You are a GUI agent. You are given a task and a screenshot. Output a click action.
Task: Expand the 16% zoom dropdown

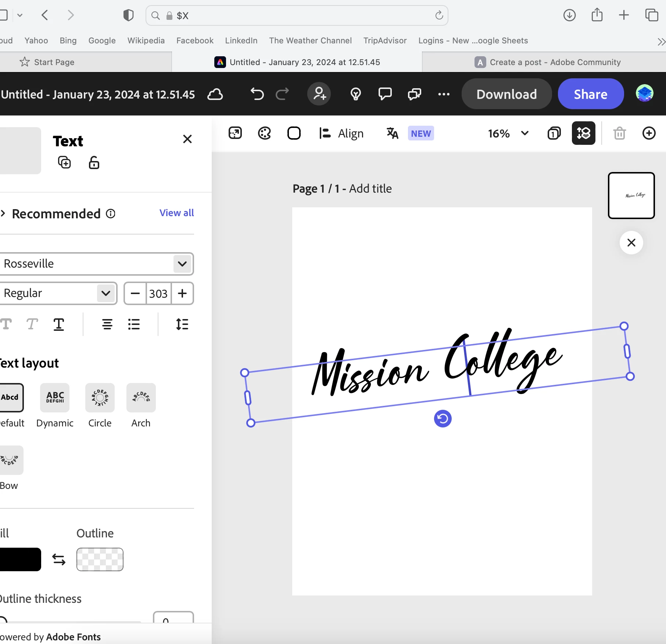[524, 133]
